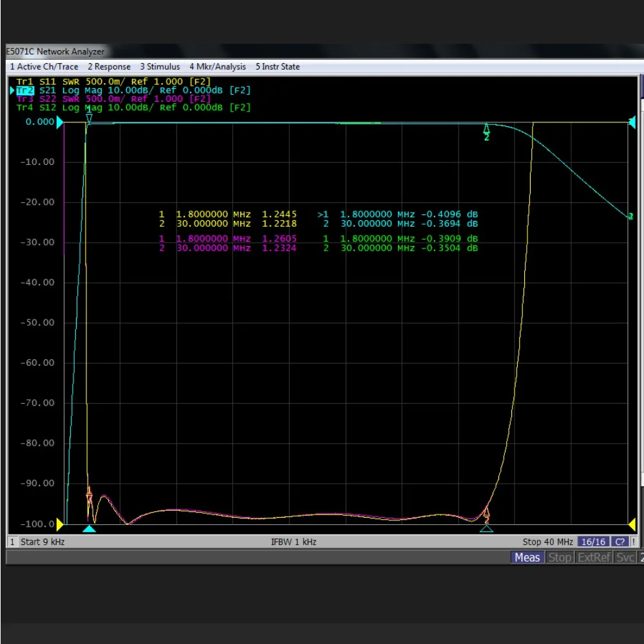Open the 1 Active Ch/Trace menu

44,66
